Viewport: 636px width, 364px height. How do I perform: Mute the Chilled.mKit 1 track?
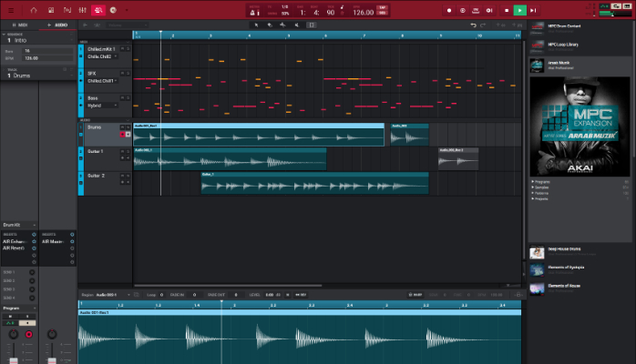click(x=122, y=48)
